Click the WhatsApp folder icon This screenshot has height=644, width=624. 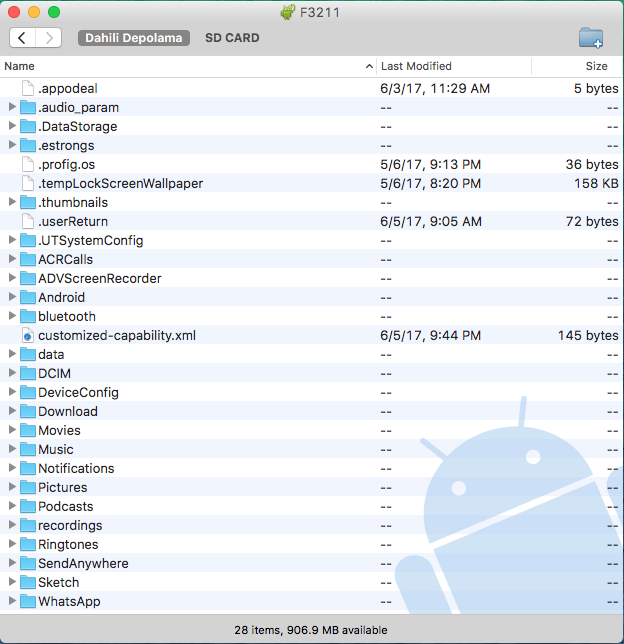pyautogui.click(x=28, y=602)
